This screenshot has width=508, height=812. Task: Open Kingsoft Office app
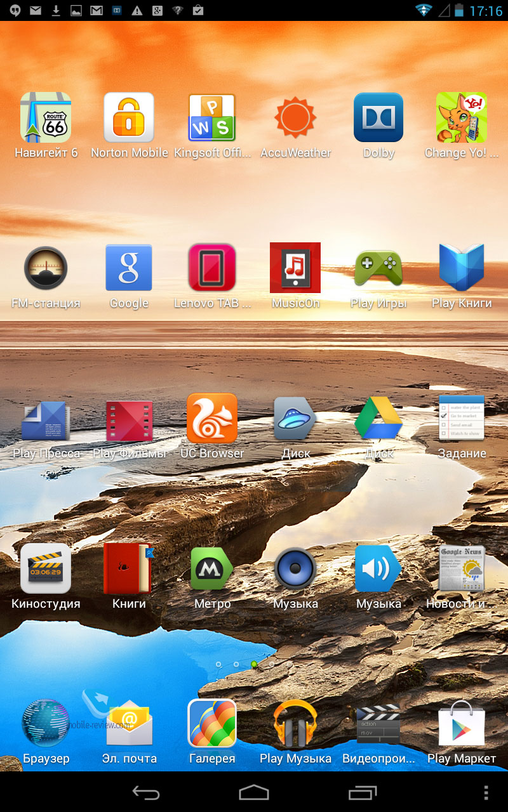pos(212,118)
